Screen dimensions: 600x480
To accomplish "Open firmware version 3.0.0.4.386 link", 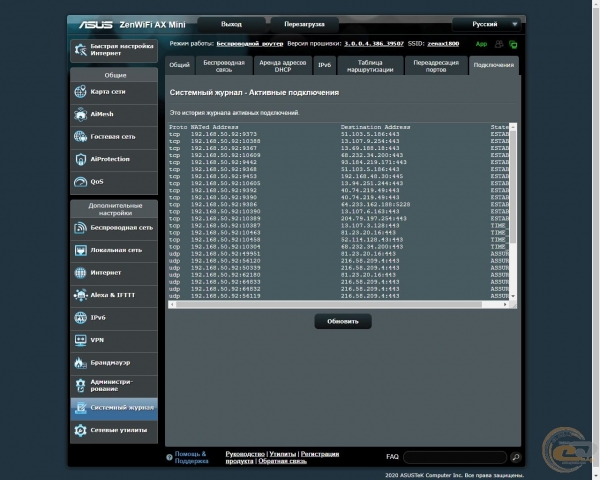I will [373, 44].
